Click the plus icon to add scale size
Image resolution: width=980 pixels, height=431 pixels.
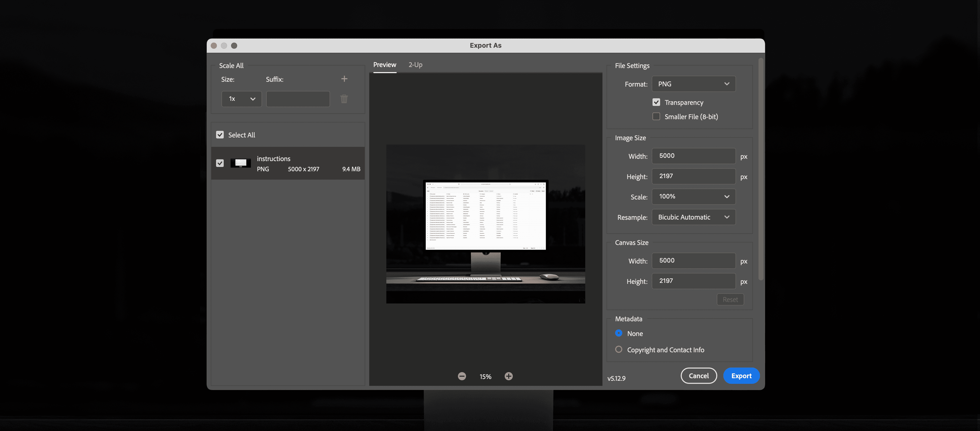[x=344, y=79]
